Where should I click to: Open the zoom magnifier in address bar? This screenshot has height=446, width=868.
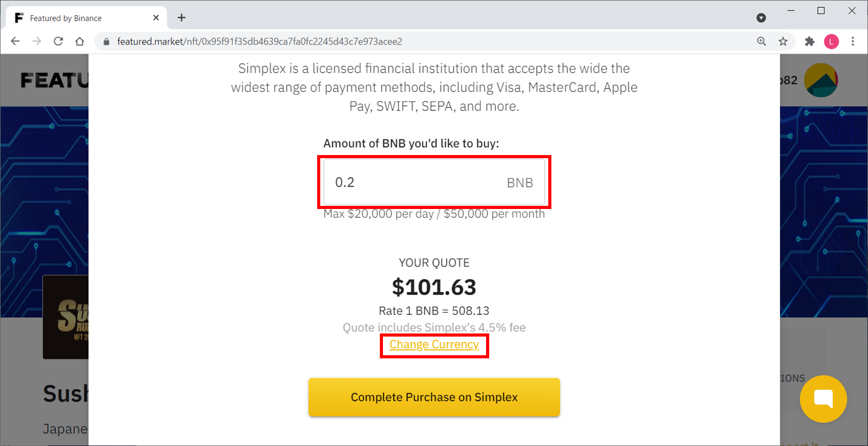[x=761, y=41]
